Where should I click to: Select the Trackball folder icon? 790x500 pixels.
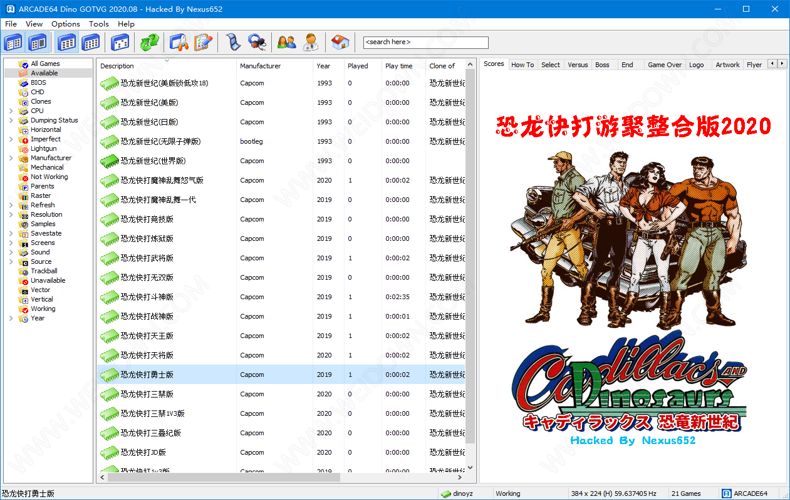[x=23, y=271]
